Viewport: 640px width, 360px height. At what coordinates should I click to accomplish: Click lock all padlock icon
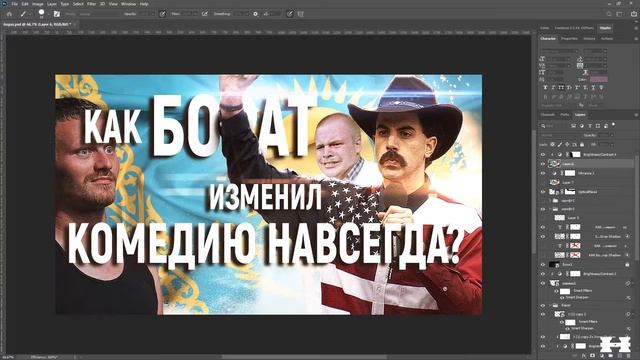[582, 144]
